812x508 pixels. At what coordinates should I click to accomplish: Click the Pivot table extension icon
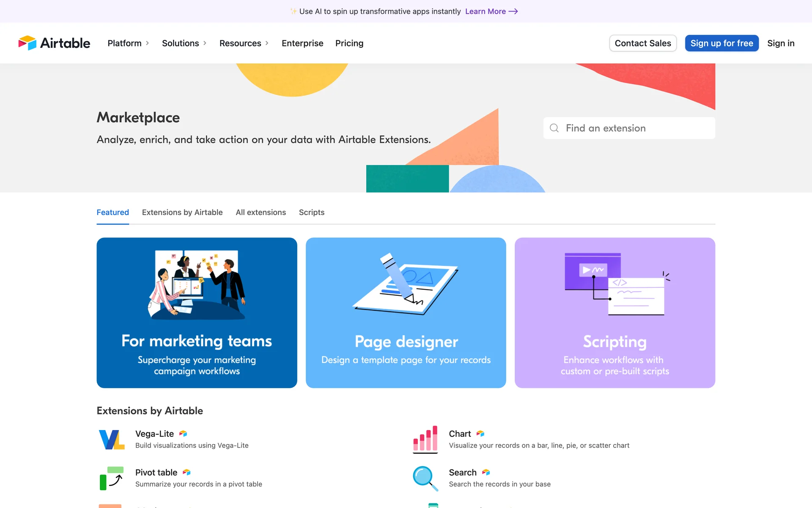coord(112,478)
